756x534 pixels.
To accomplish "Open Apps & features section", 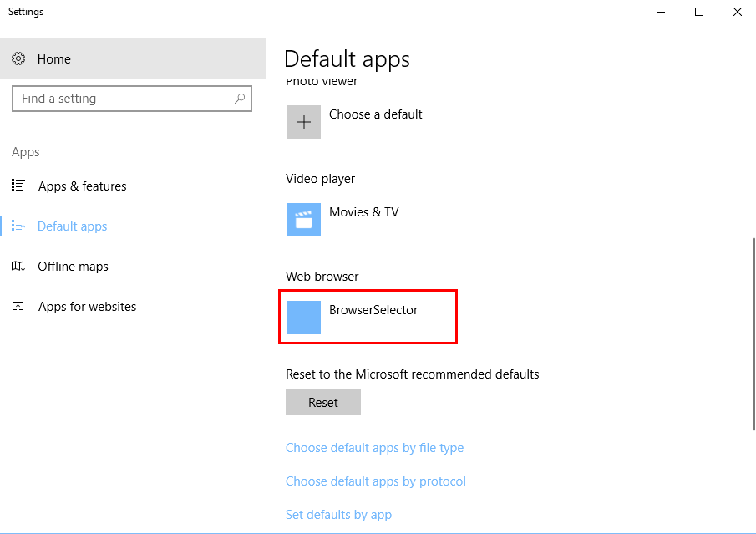I will [x=133, y=186].
